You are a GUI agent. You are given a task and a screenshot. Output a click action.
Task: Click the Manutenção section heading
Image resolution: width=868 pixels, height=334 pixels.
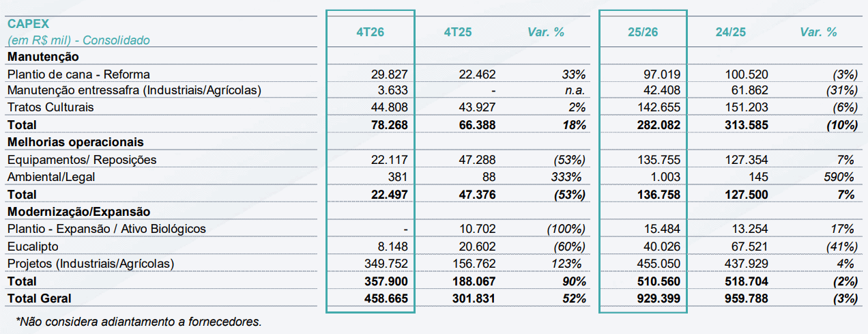pos(43,57)
